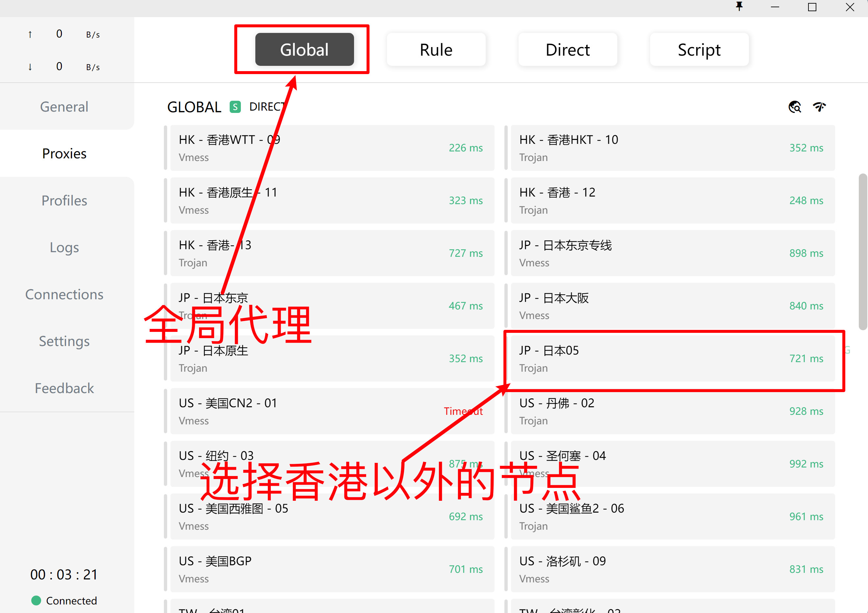The width and height of the screenshot is (868, 613).
Task: Select node JP - 日本05
Action: [x=673, y=358]
